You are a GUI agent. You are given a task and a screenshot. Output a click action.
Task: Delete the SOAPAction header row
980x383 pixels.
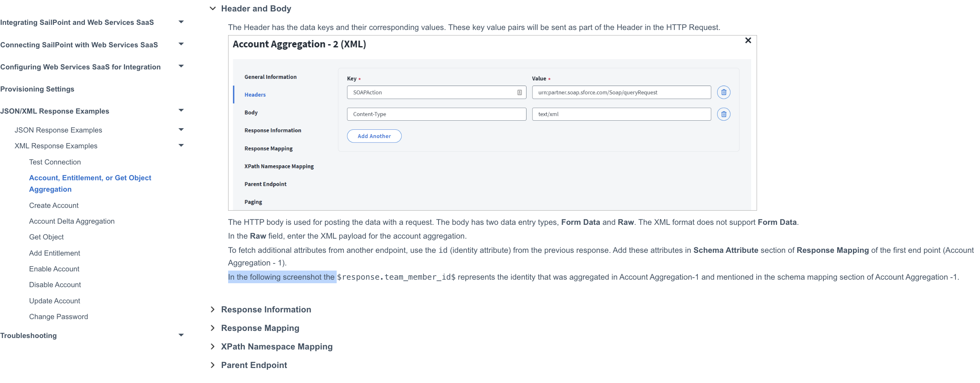[x=723, y=92]
